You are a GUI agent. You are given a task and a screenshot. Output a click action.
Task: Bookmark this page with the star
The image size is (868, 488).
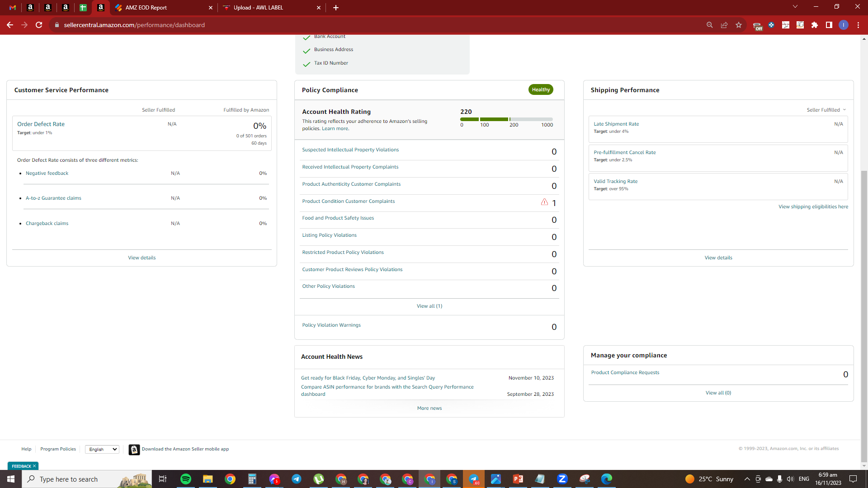pyautogui.click(x=739, y=25)
